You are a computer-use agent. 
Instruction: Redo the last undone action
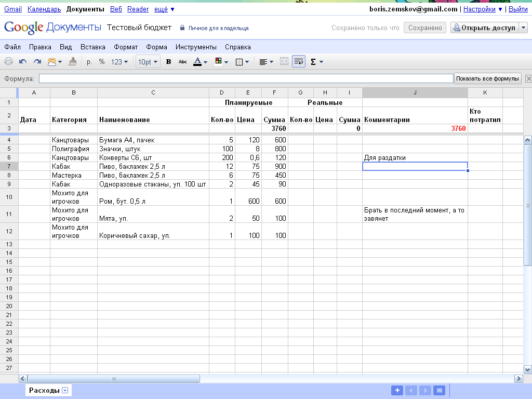coord(37,62)
